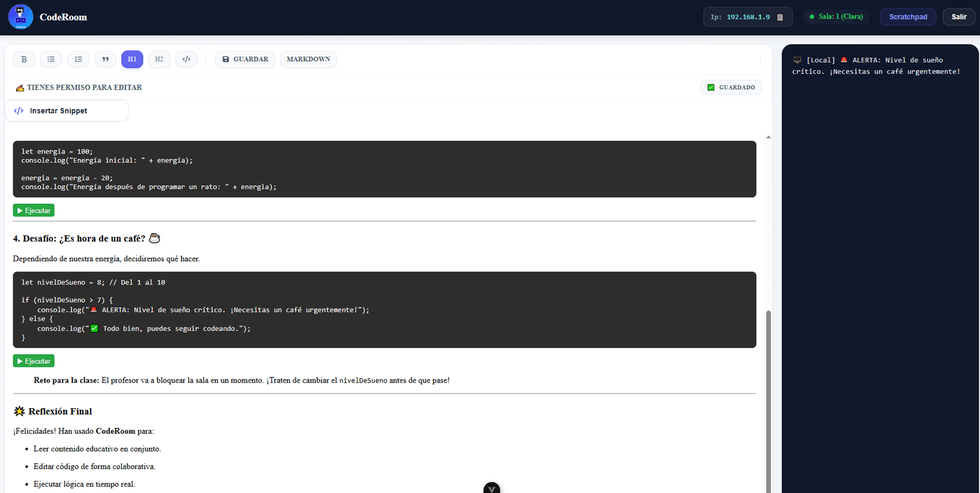Apply numbered list formatting
Viewport: 980px width, 493px height.
tap(78, 59)
